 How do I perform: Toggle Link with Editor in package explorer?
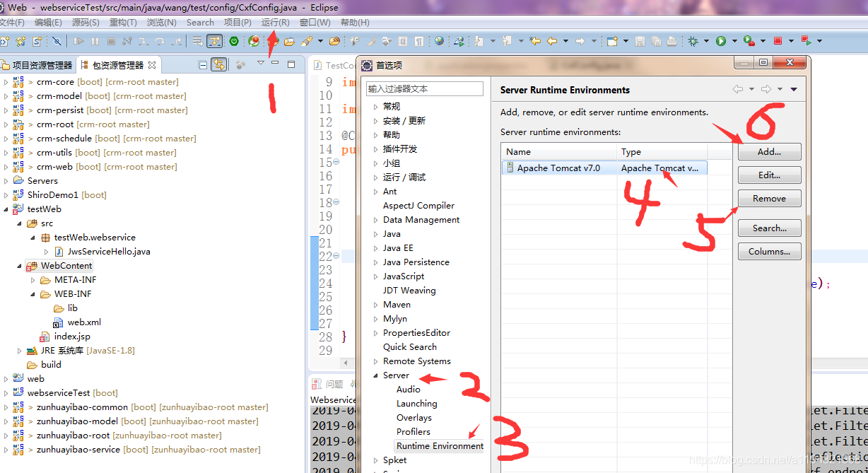[x=219, y=64]
